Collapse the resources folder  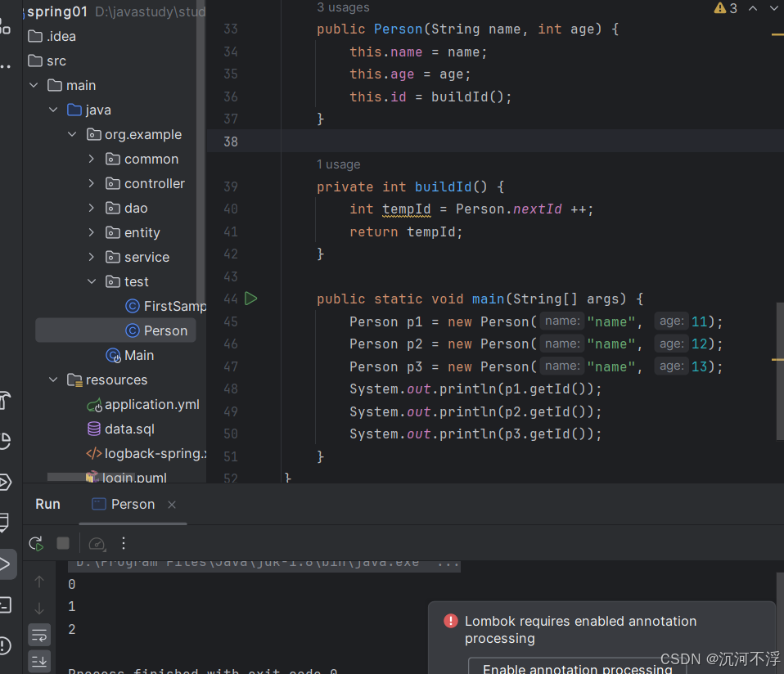[x=53, y=380]
